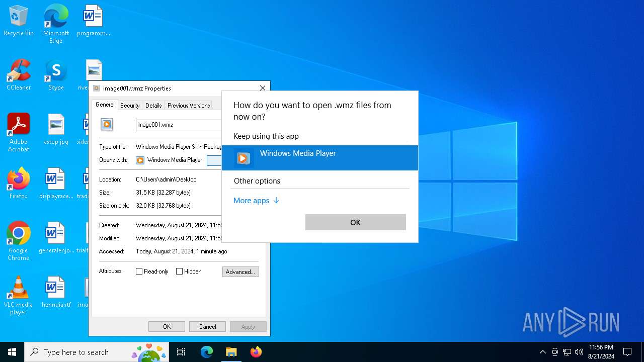Open Task View on the taskbar
This screenshot has height=362, width=644.
[x=181, y=352]
